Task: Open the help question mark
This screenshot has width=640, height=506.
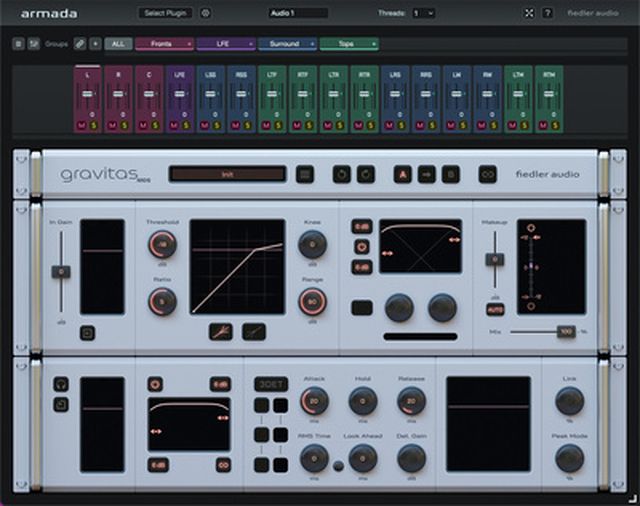Action: click(548, 13)
